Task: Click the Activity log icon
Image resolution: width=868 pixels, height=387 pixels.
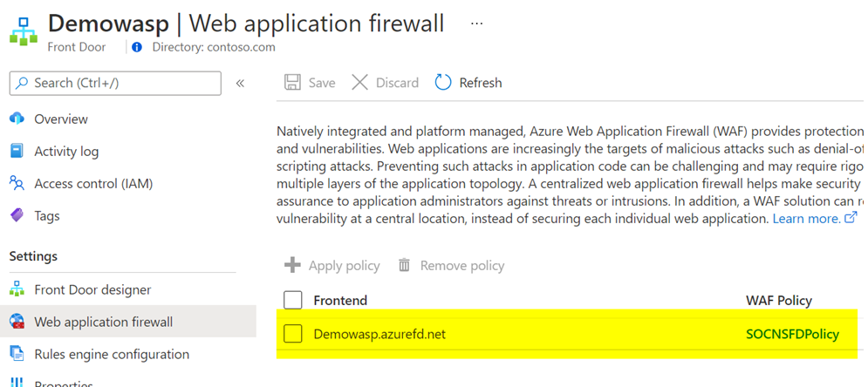Action: pyautogui.click(x=17, y=151)
